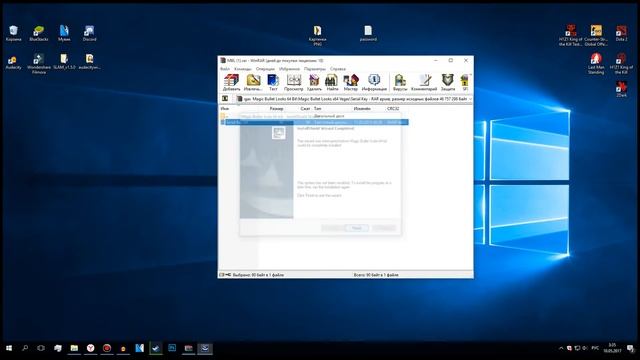
Task: Open the Просмотр (View) toolbar icon
Action: point(293,82)
